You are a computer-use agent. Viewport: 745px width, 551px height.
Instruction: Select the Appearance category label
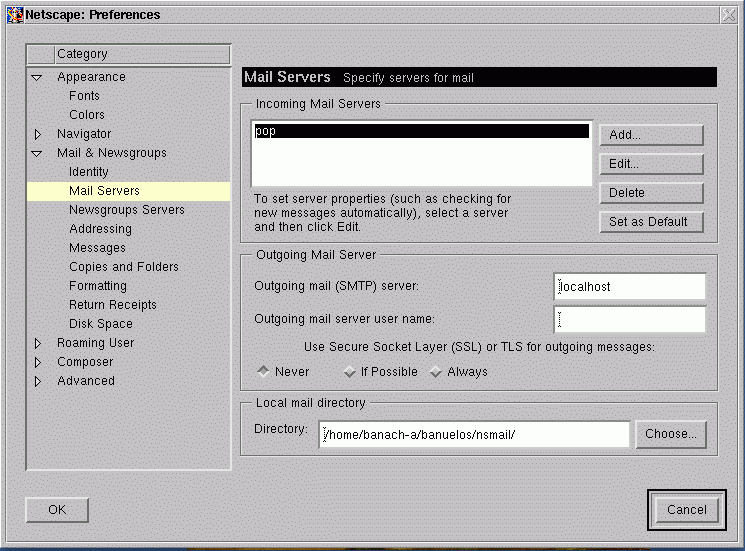click(x=91, y=76)
